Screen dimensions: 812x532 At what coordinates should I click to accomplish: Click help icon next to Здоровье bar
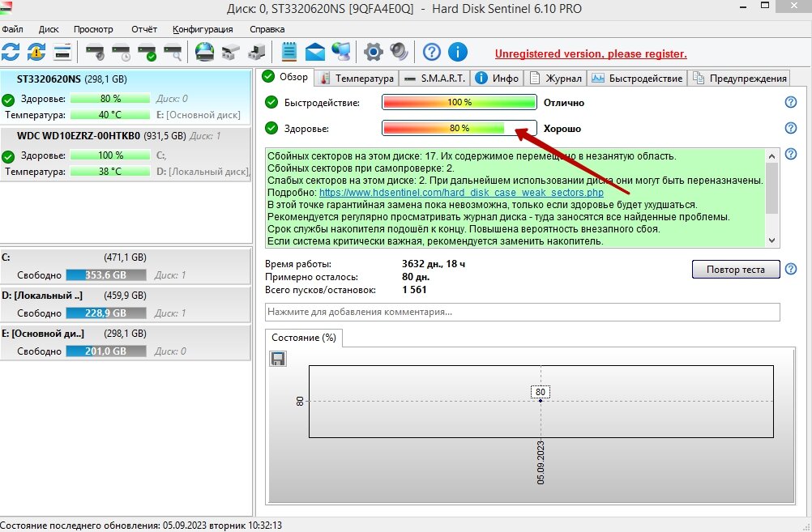[791, 128]
